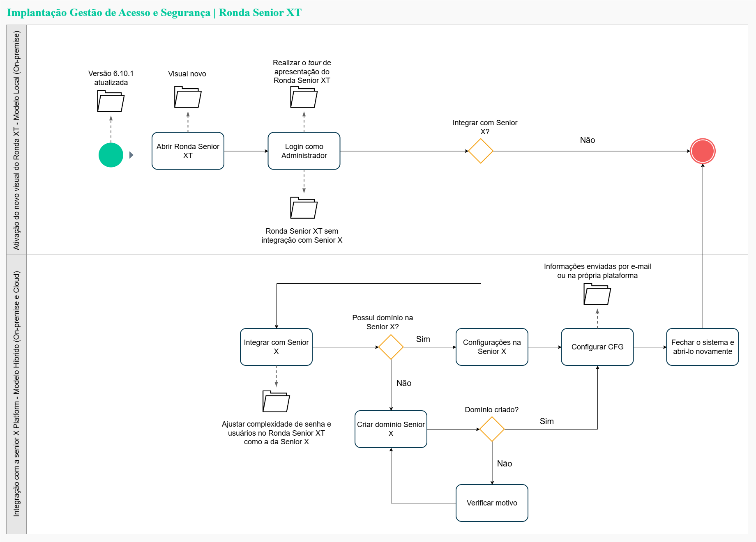Select the small gray triangle beside the start event
The height and width of the screenshot is (542, 756).
click(131, 155)
